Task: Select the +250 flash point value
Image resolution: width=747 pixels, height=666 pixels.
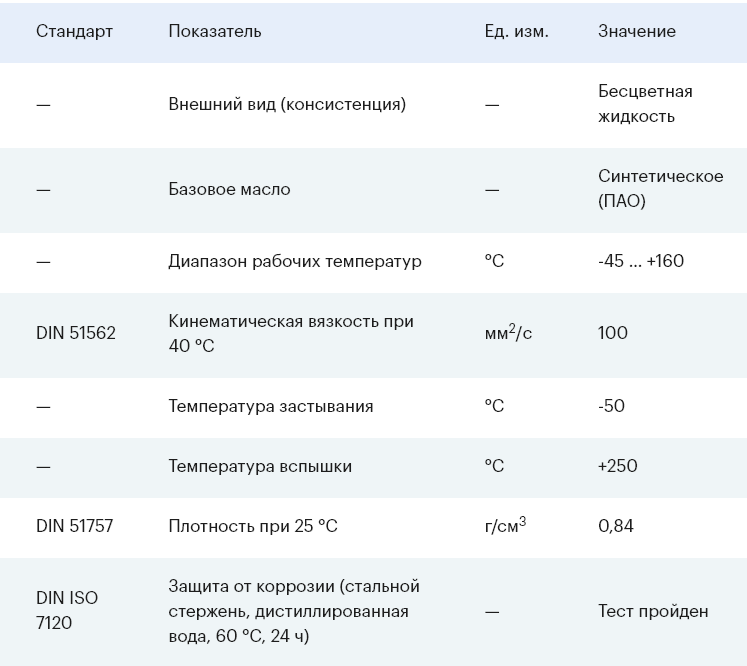Action: [617, 466]
